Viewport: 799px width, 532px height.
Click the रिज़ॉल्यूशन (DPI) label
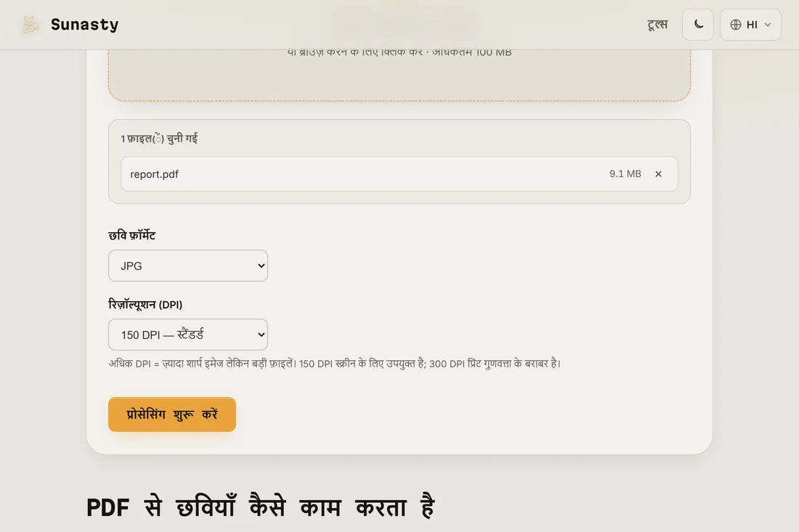point(145,304)
